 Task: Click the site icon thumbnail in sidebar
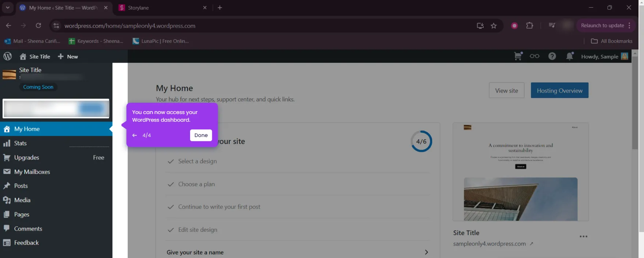pyautogui.click(x=9, y=75)
